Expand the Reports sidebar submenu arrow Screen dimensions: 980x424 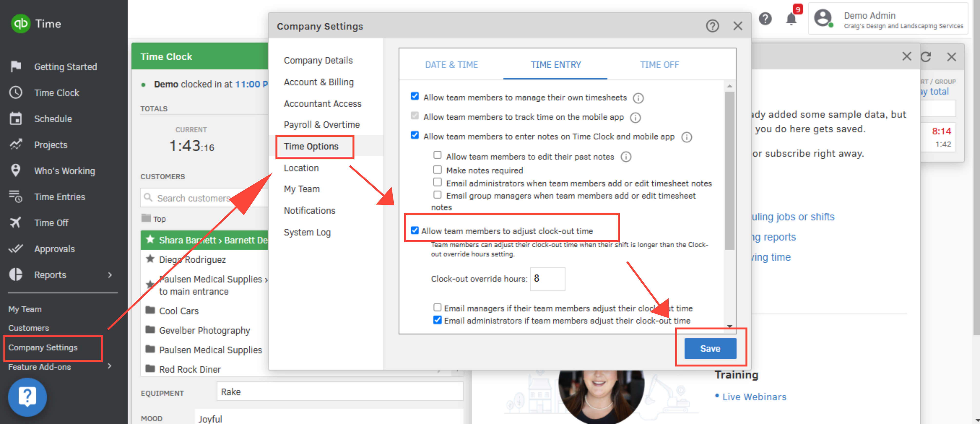point(110,275)
